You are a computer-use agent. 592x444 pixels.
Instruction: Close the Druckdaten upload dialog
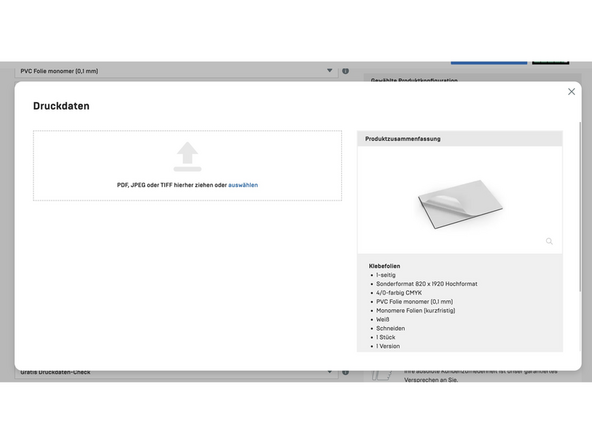click(571, 92)
